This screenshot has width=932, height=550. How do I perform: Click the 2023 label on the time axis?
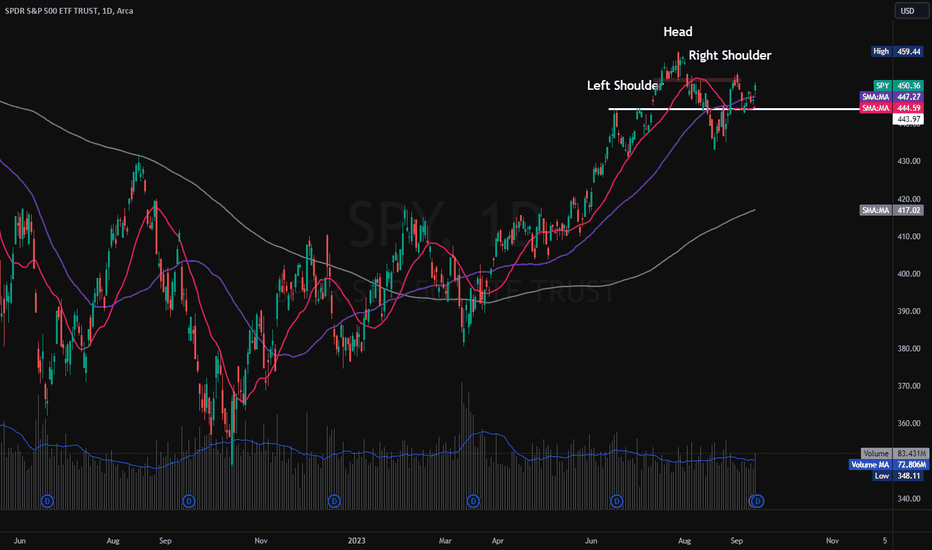coord(357,540)
